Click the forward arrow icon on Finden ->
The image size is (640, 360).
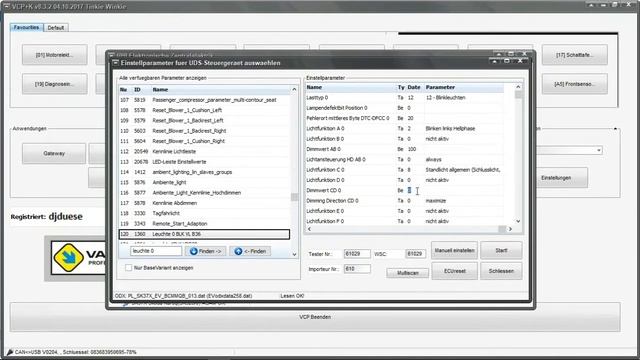click(193, 251)
